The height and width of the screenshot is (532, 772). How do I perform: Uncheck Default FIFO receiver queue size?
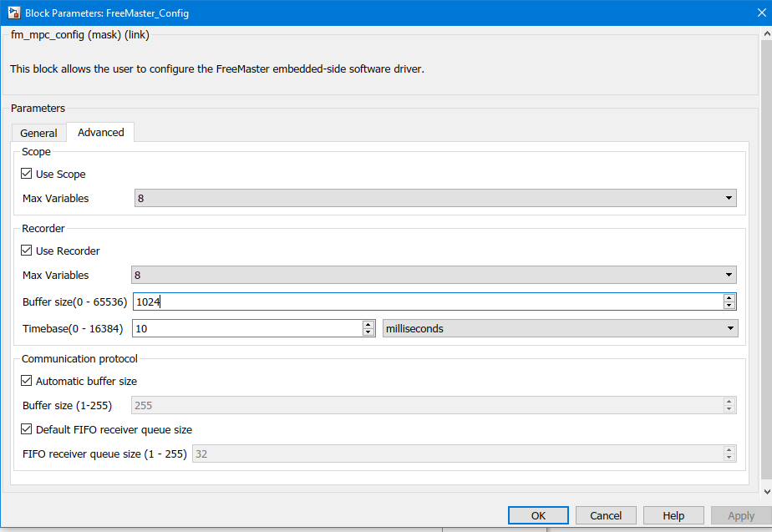28,429
